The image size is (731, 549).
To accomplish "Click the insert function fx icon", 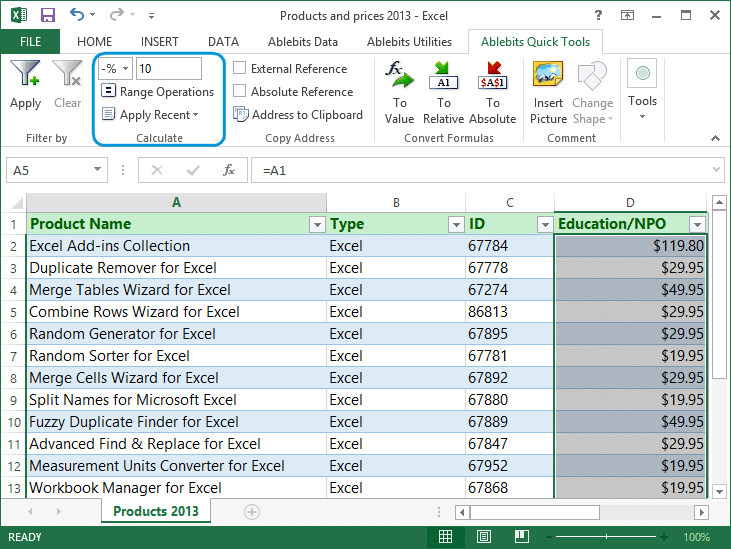I will pyautogui.click(x=229, y=170).
